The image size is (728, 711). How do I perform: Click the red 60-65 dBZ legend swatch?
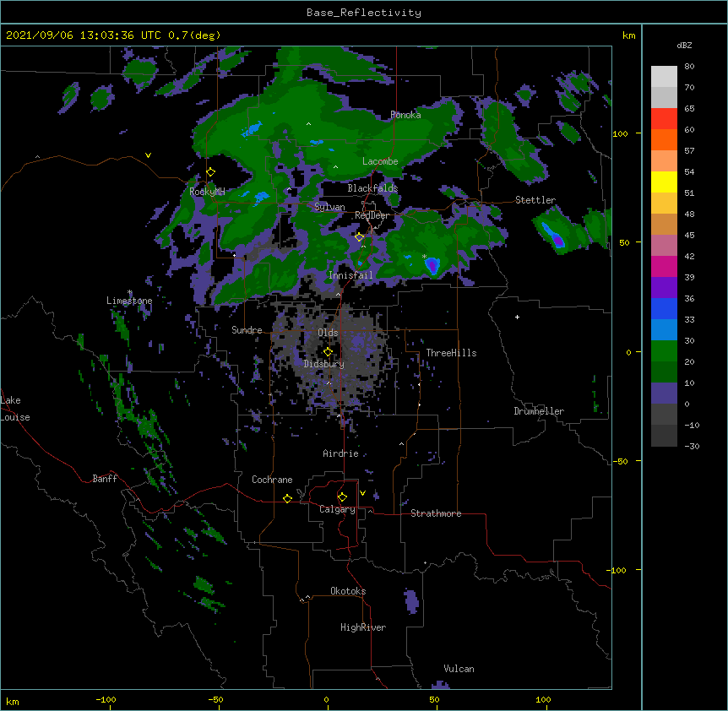point(664,119)
